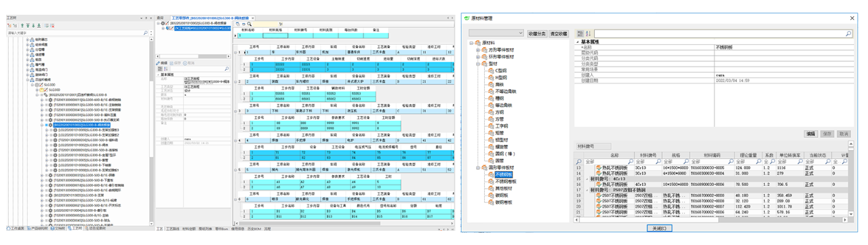Click the 收藏分类 button
This screenshot has height=245, width=868.
coord(536,33)
